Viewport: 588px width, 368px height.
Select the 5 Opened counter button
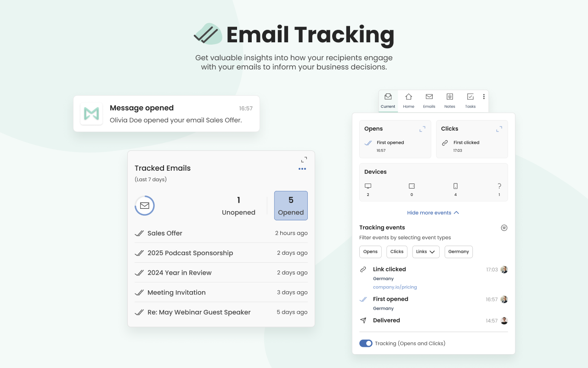click(x=291, y=206)
